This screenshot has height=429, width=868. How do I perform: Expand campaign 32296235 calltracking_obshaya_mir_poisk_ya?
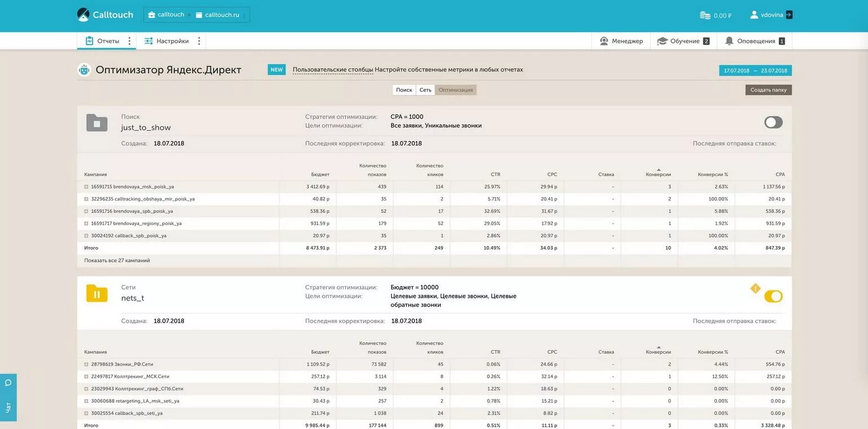86,199
